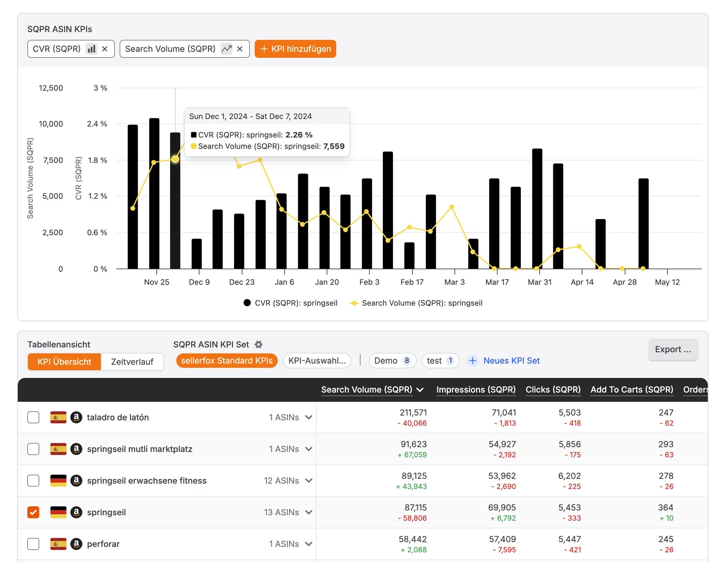Change sorting via the Search Volume column arrow
The image size is (728, 568).
[421, 389]
